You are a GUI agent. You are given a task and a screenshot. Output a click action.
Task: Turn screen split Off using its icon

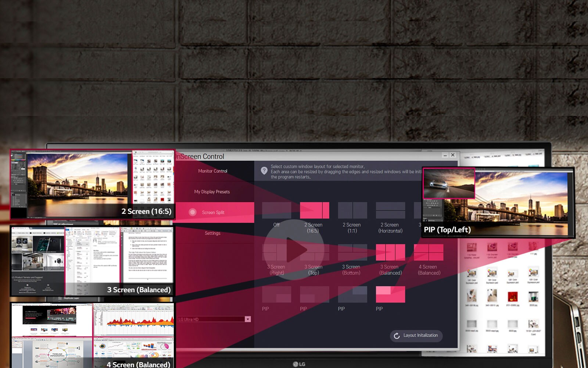pos(276,210)
